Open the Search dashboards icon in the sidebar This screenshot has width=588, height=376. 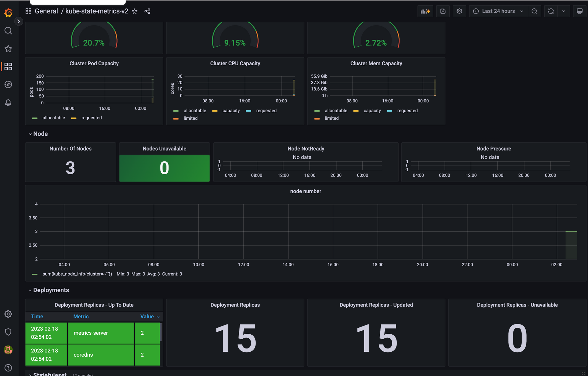[x=8, y=31]
